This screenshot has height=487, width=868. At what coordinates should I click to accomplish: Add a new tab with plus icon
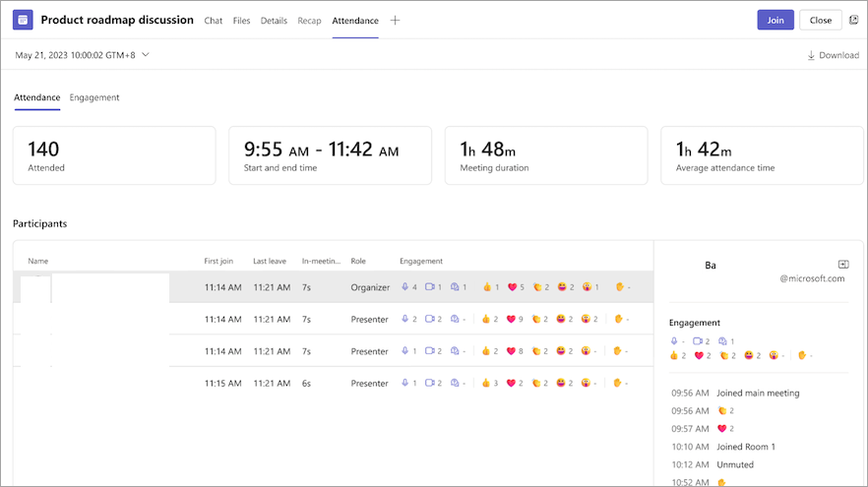coord(395,21)
